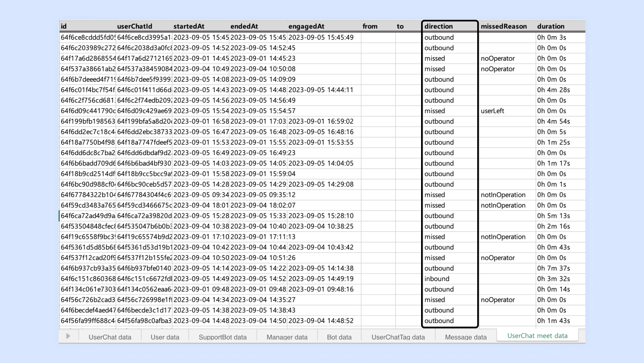
Task: Click the id cell 64f6ca72ad49d9a
Action: coord(88,216)
